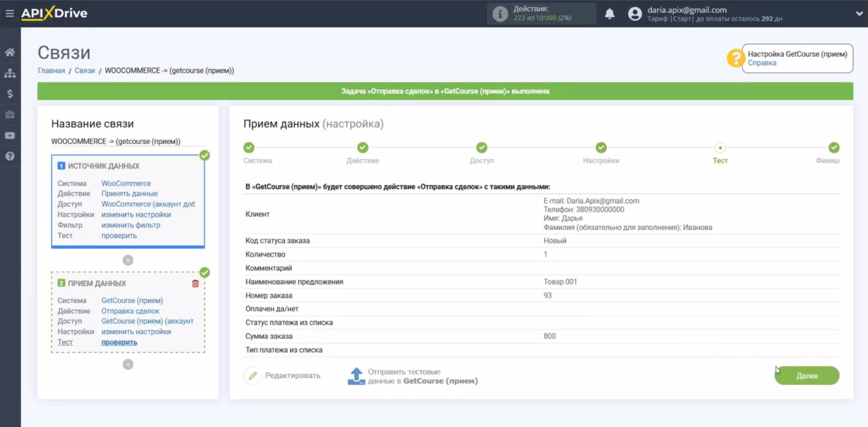Click the user avatar icon
This screenshot has width=868, height=427.
click(x=635, y=14)
